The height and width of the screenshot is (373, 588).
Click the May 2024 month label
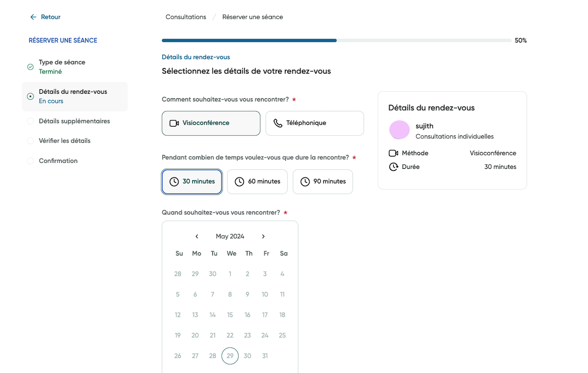[230, 237]
